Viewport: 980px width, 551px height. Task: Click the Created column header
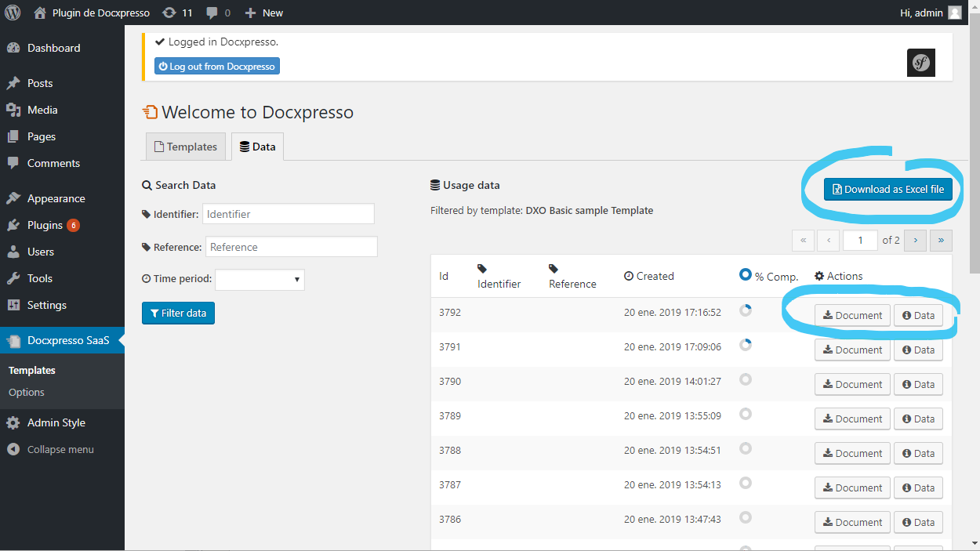(x=649, y=276)
